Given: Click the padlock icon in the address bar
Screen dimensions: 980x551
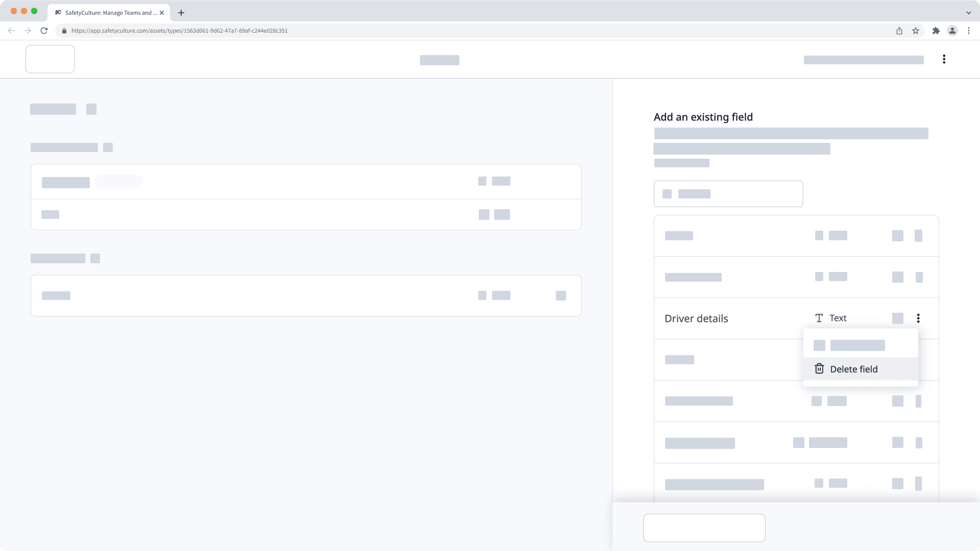Looking at the screenshot, I should click(x=64, y=31).
